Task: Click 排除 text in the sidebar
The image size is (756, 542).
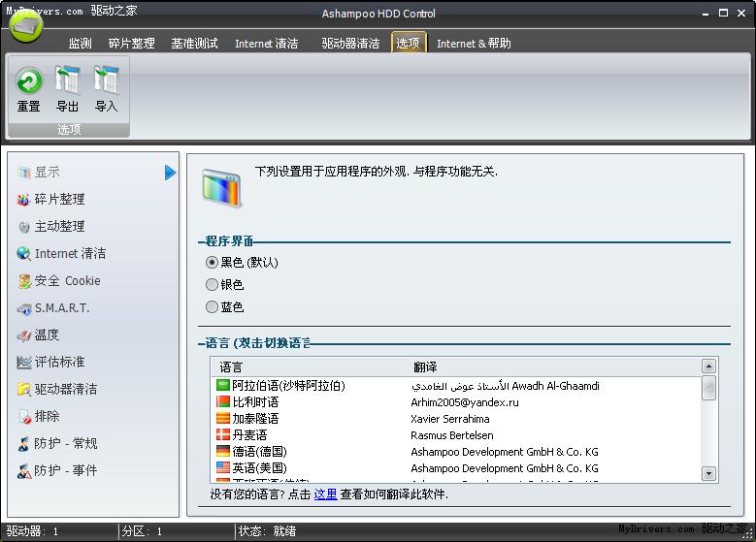Action: pos(47,416)
